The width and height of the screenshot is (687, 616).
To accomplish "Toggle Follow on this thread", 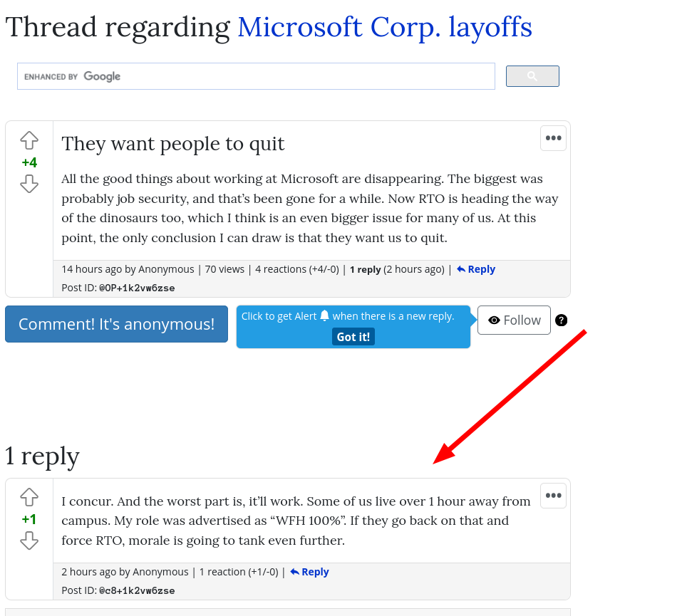I will tap(514, 320).
